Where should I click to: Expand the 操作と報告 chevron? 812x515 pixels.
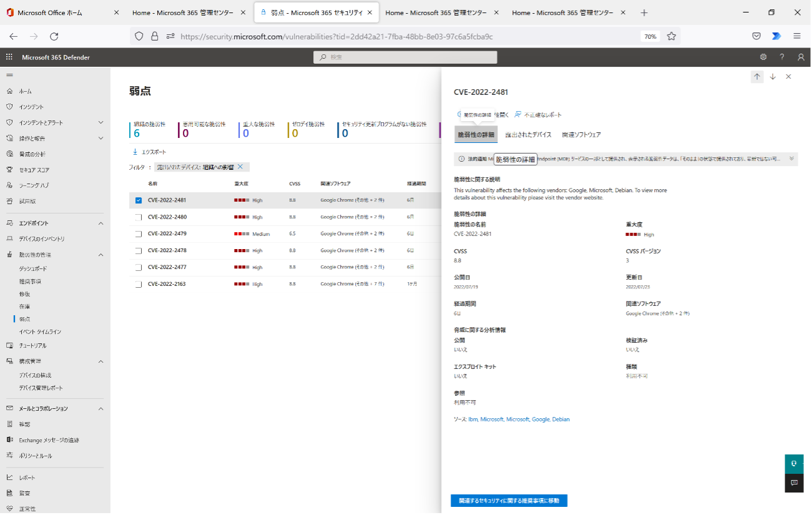pos(101,138)
